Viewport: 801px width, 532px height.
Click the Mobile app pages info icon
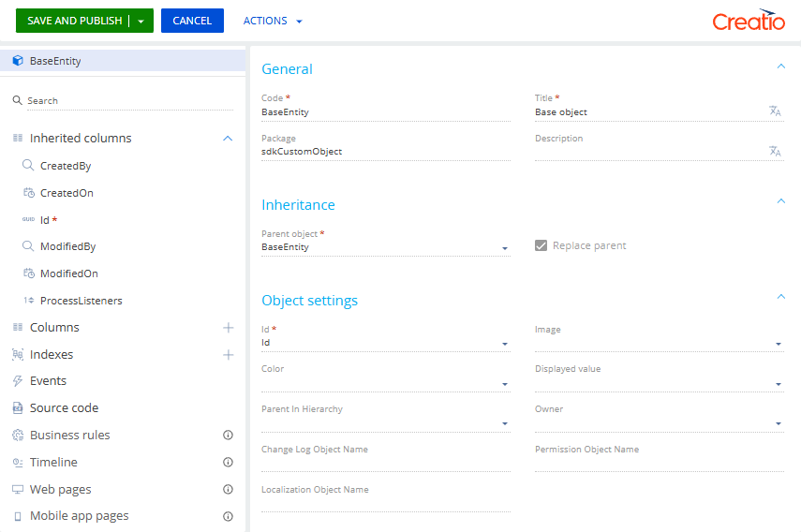tap(228, 517)
